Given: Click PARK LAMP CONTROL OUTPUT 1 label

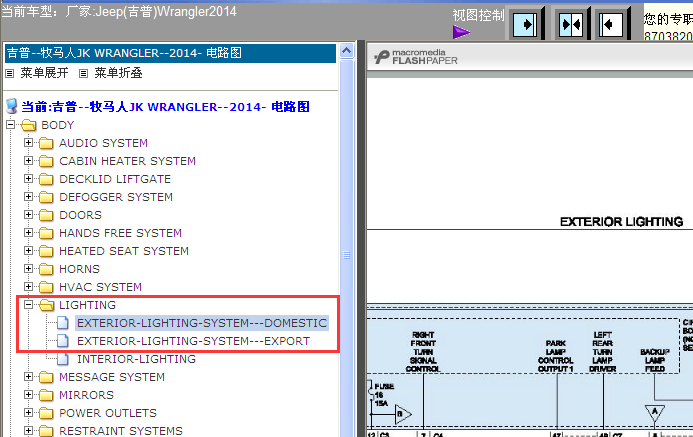Looking at the screenshot, I should point(556,356).
